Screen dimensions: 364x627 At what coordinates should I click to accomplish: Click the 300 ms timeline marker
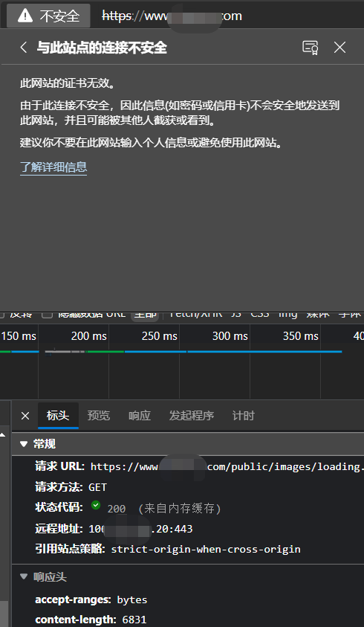click(x=230, y=336)
